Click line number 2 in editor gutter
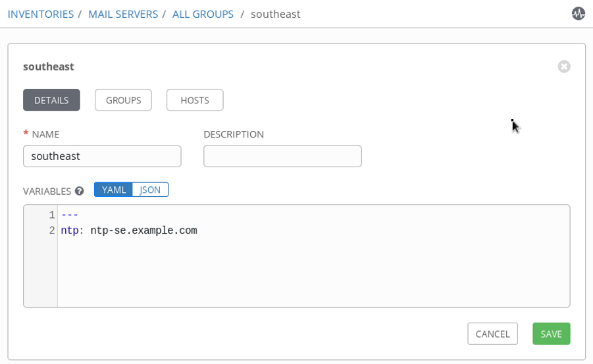Screen dimensions: 593x364 tap(52, 230)
